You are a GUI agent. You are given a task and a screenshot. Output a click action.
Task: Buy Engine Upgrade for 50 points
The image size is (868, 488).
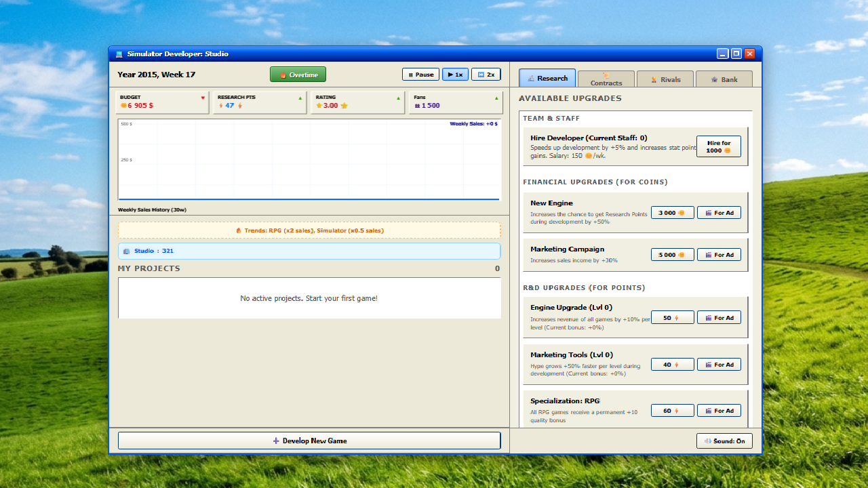pos(673,318)
